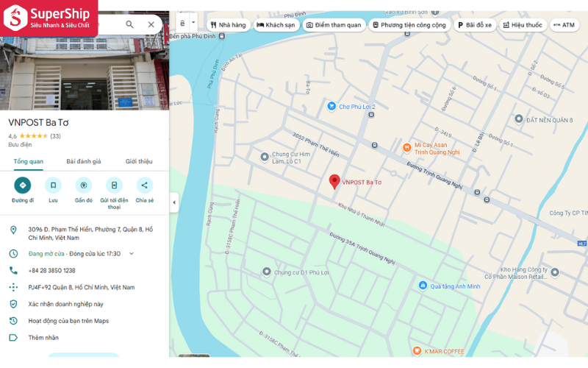Send to phone via Gửi tới điện thoại
Viewport: 588px width, 368px height.
[x=114, y=185]
